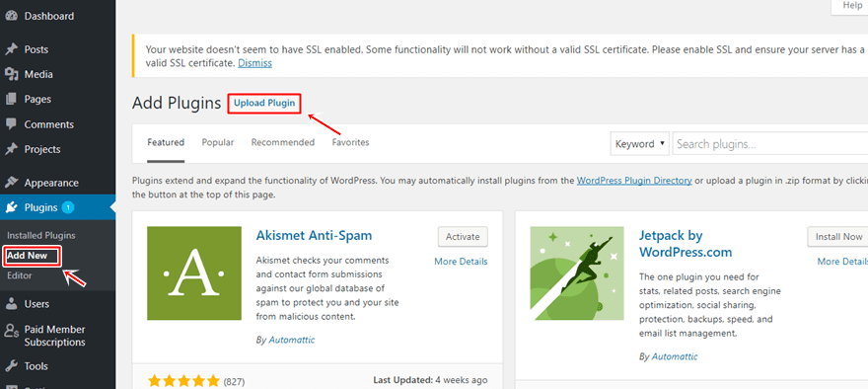Activate the Akismet Anti-Spam plugin

pos(463,237)
